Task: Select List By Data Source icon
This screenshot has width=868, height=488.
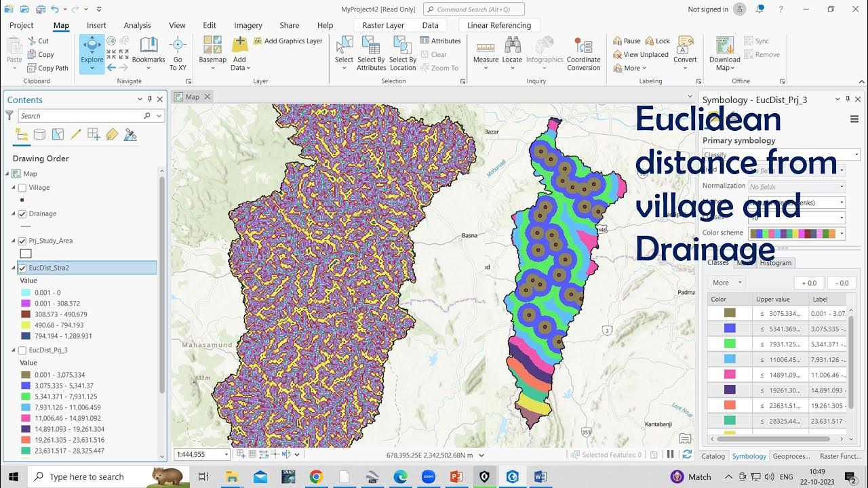Action: (x=40, y=134)
